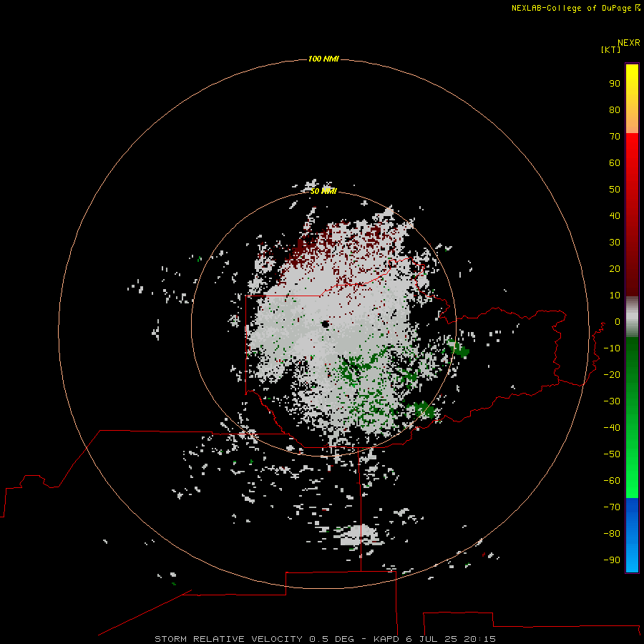Click the bright red segment of velocity color bar
644x644 pixels.
(x=632, y=215)
